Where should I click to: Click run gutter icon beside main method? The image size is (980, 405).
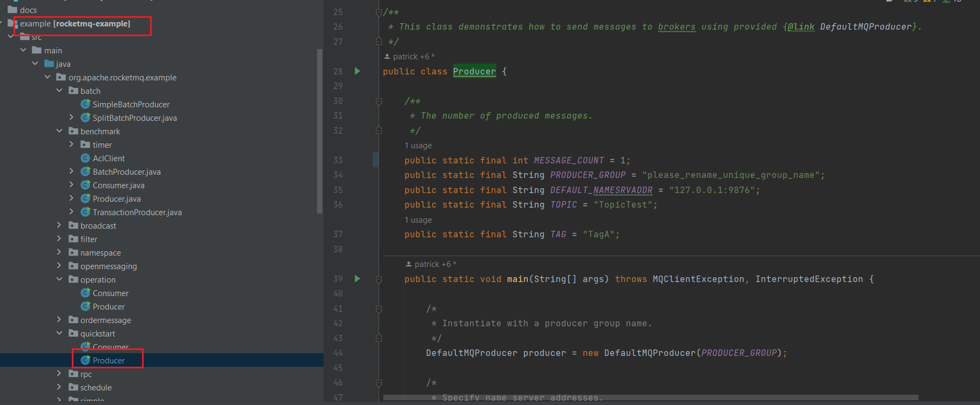click(x=357, y=279)
